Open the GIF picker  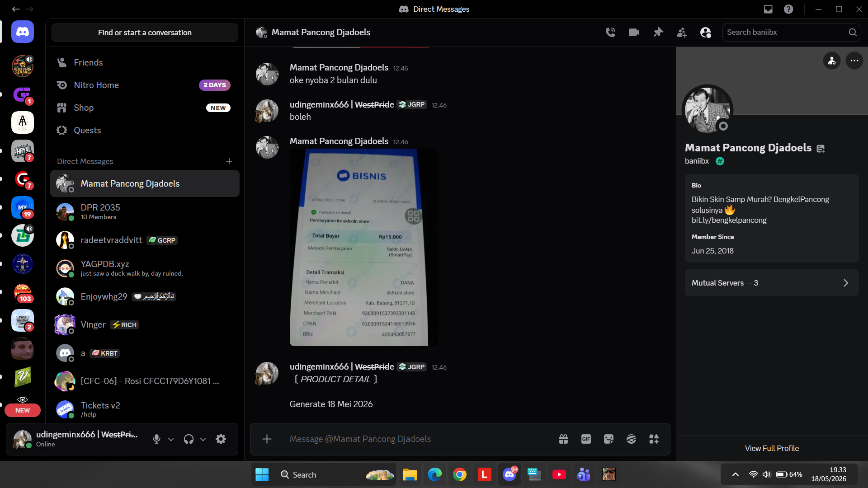point(586,439)
